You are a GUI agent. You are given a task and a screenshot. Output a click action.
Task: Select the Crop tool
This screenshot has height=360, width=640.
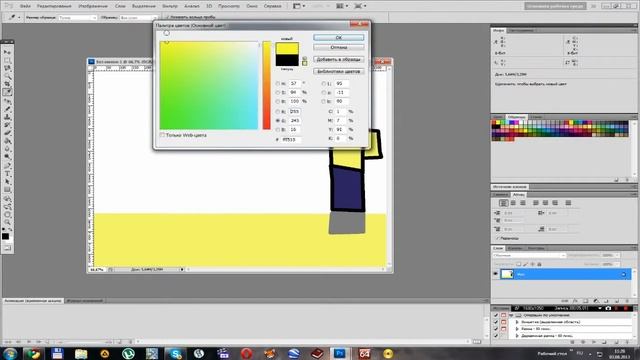pyautogui.click(x=7, y=84)
